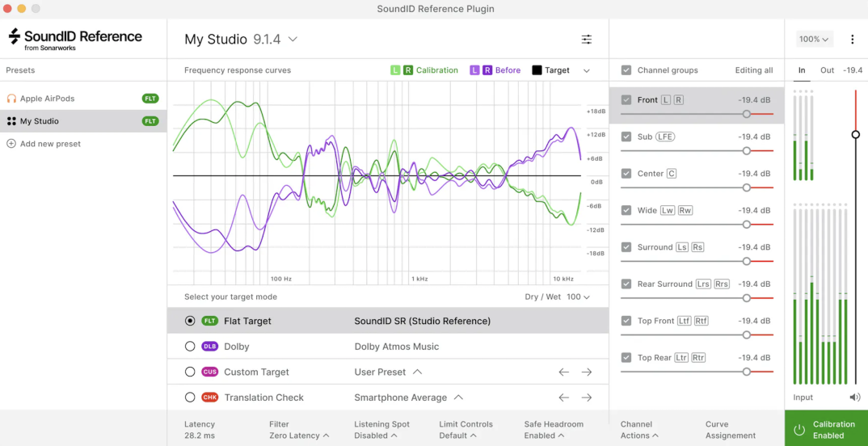Toggle the Before L channel badge

[474, 70]
